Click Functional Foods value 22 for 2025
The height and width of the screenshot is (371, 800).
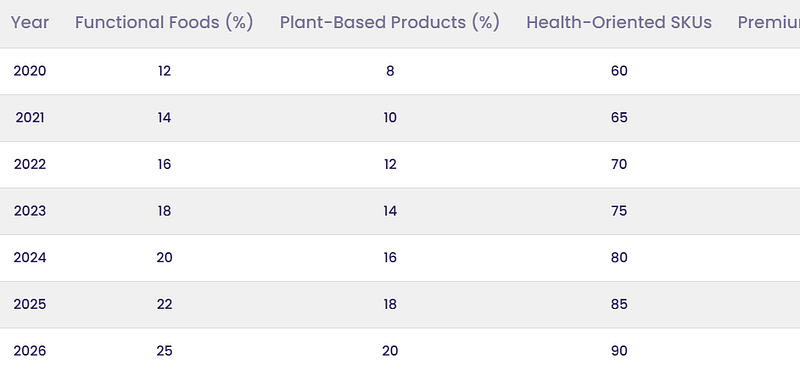click(164, 305)
